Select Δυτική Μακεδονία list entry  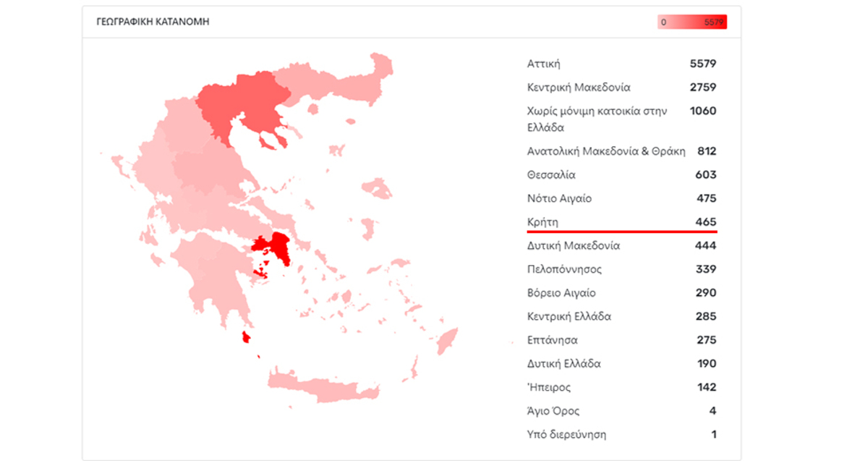pyautogui.click(x=621, y=245)
